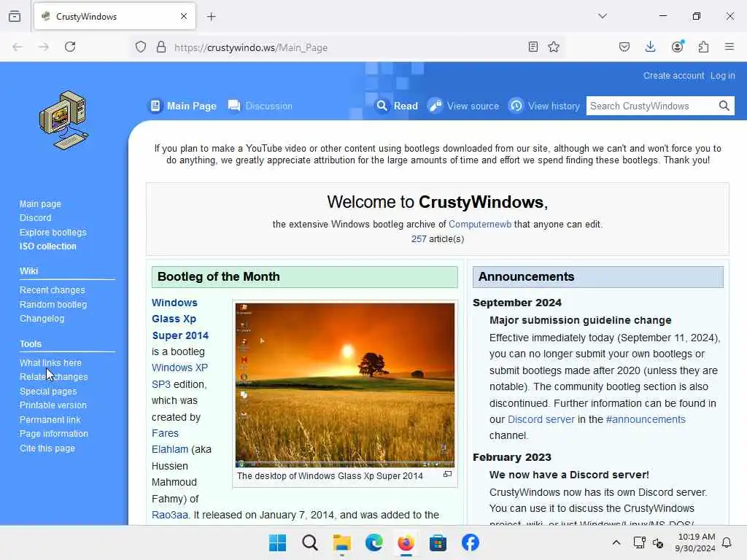
Task: Open sidebar Main page link
Action: (40, 204)
